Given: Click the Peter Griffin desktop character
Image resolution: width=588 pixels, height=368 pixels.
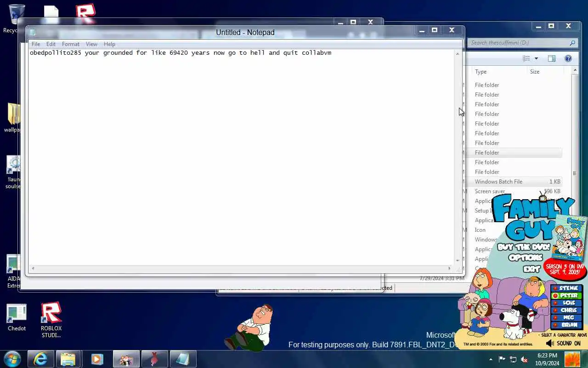Looking at the screenshot, I should point(249,327).
